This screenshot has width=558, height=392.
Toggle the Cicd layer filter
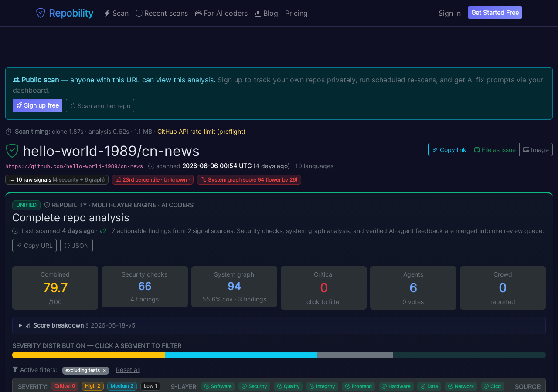coord(493,386)
